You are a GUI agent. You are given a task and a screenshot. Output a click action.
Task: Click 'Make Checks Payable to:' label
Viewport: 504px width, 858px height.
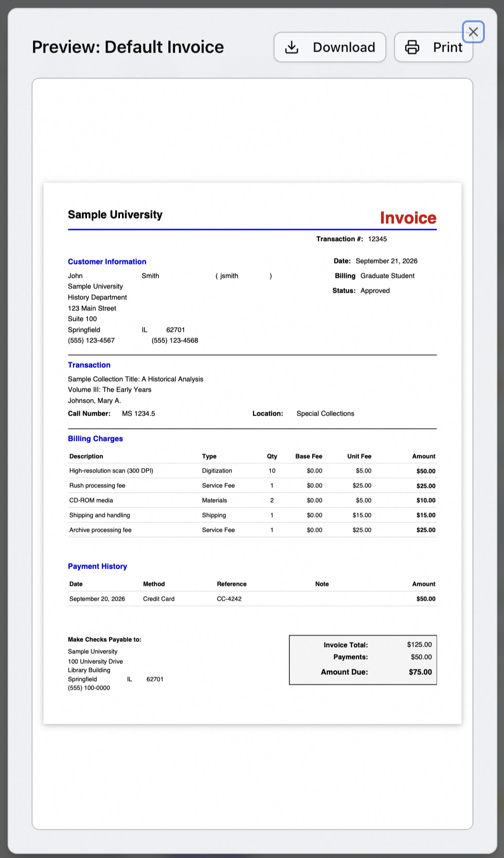[105, 639]
